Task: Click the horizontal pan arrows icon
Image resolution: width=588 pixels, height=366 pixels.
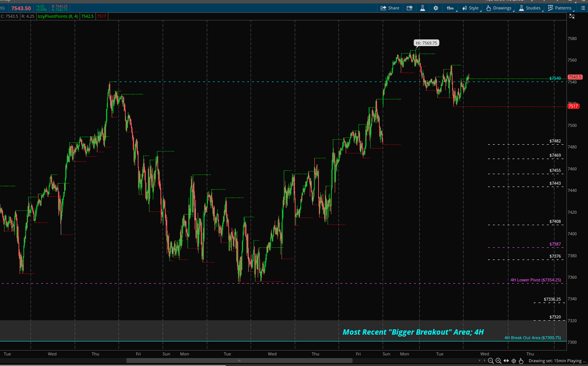Action: (x=506, y=361)
